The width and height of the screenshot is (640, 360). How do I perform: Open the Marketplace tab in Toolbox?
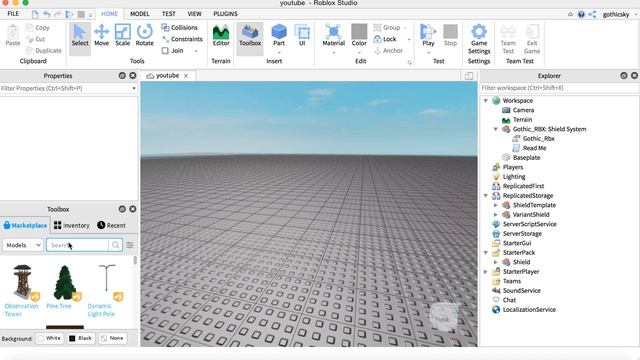(x=25, y=225)
